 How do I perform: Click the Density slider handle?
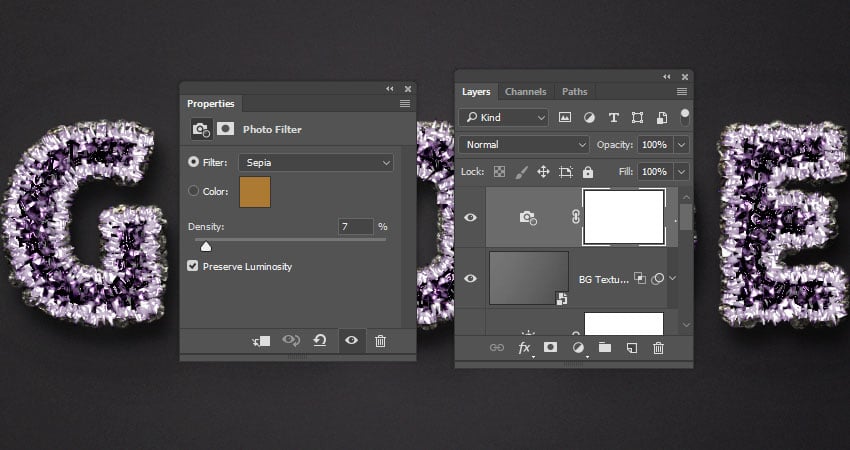(205, 247)
